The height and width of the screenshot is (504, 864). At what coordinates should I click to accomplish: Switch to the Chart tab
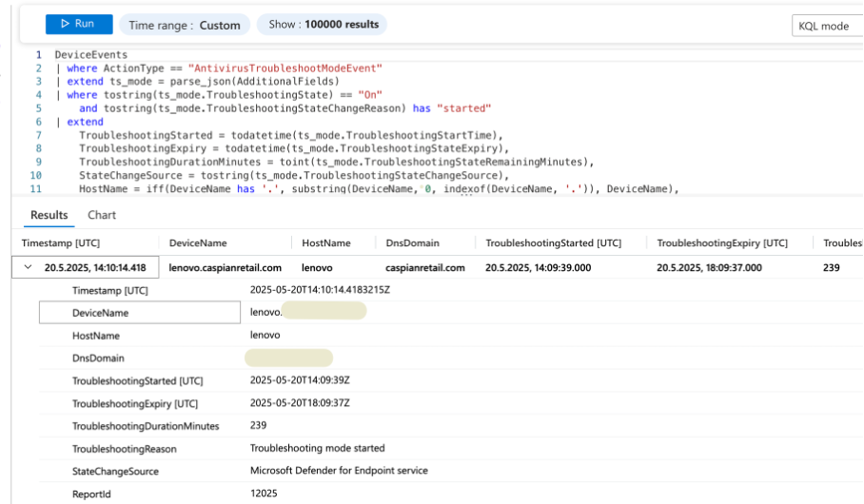pyautogui.click(x=102, y=215)
